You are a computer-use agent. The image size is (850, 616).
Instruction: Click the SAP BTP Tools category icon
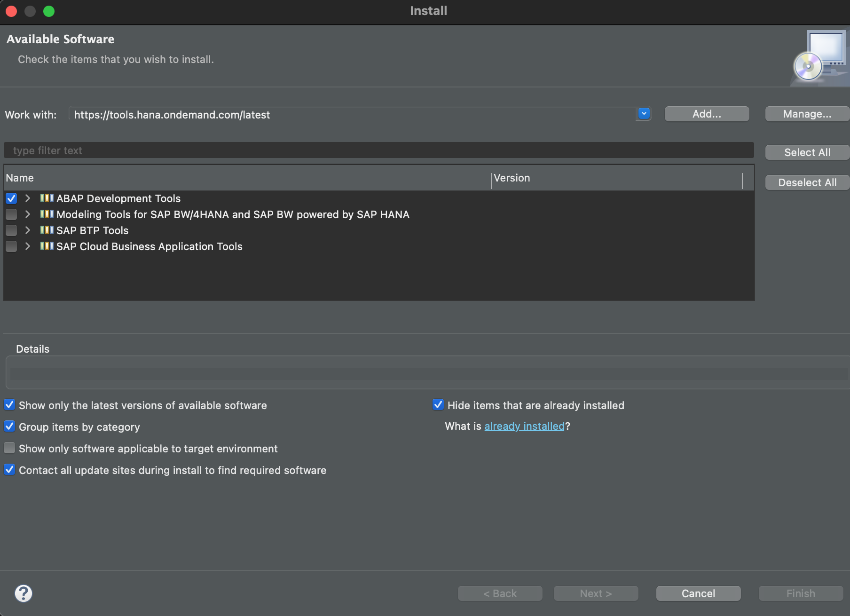[x=47, y=230]
